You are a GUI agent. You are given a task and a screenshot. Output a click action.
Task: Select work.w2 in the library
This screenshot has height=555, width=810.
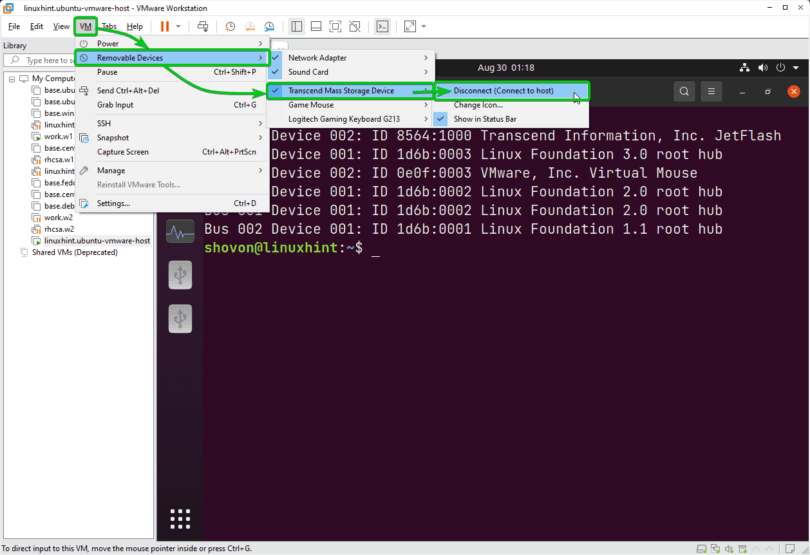click(x=58, y=218)
